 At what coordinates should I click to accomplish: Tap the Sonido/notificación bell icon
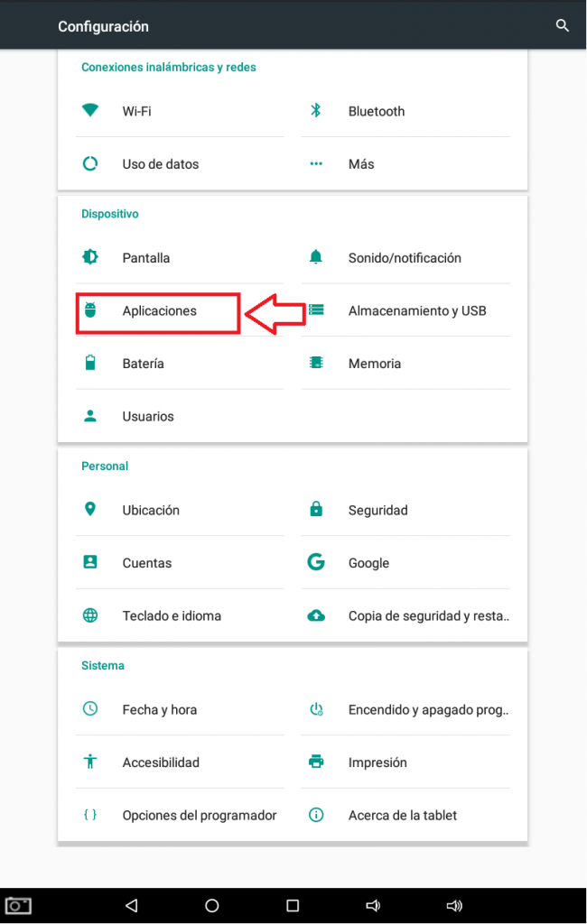316,257
